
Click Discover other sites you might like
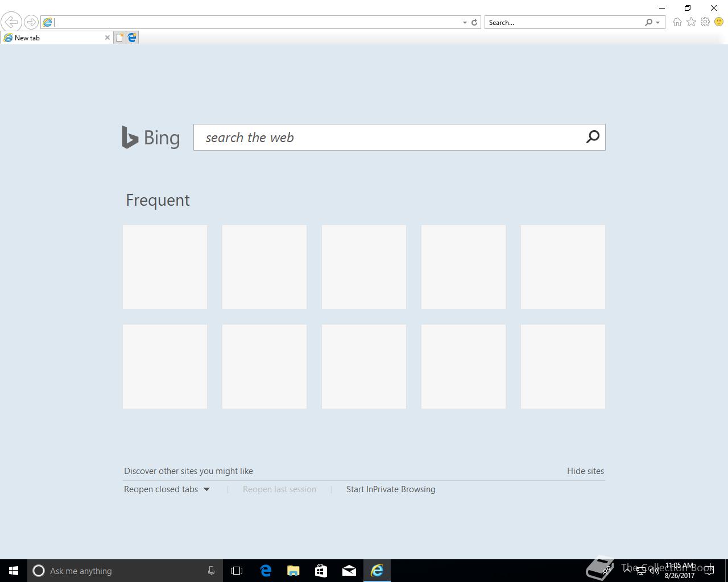188,471
